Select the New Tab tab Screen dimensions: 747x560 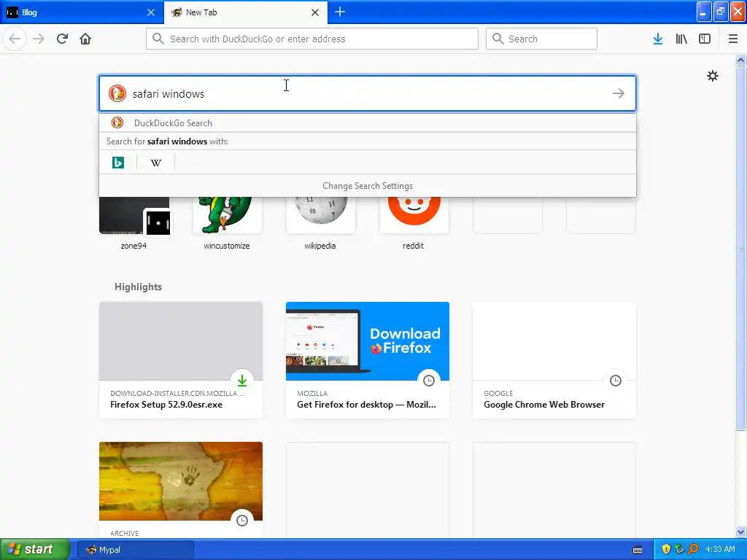tap(246, 12)
